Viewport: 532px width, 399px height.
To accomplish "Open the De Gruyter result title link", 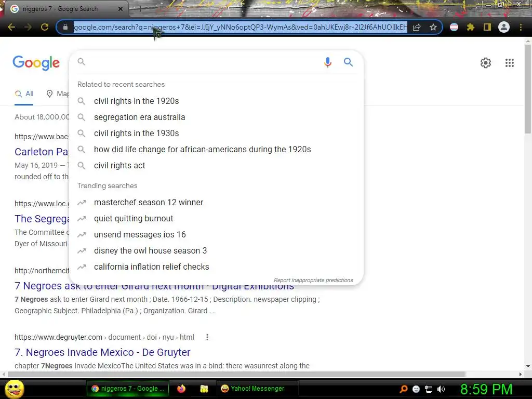I will (x=102, y=353).
